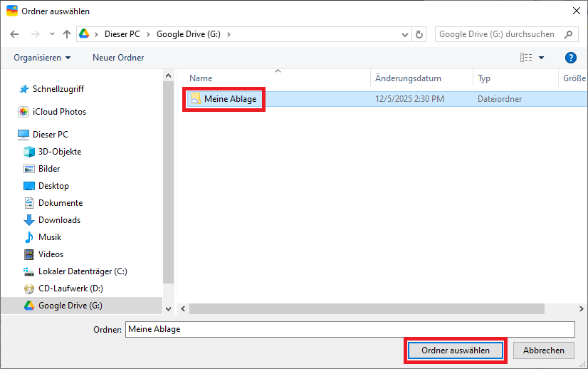The height and width of the screenshot is (369, 588).
Task: Click the change view layout icon
Action: point(526,58)
